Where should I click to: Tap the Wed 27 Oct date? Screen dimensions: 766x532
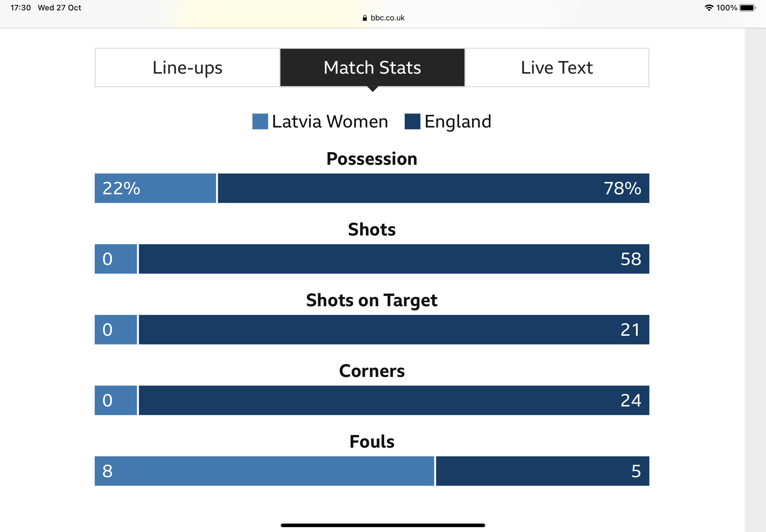pyautogui.click(x=59, y=8)
